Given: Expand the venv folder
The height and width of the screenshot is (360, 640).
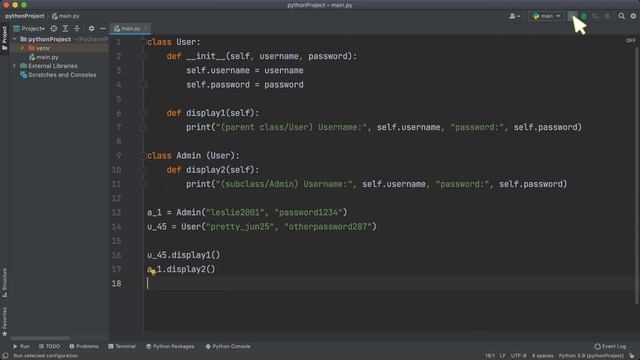Looking at the screenshot, I should click(x=22, y=48).
